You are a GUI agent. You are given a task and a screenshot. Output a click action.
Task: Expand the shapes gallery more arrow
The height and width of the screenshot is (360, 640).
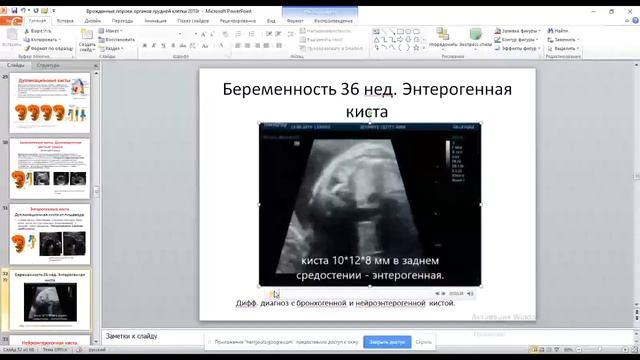(x=424, y=48)
